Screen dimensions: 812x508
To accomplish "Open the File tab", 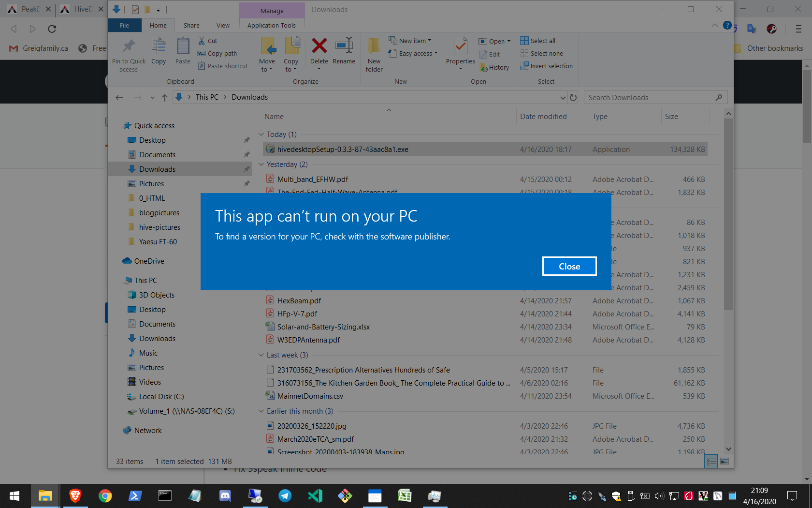I will click(124, 25).
